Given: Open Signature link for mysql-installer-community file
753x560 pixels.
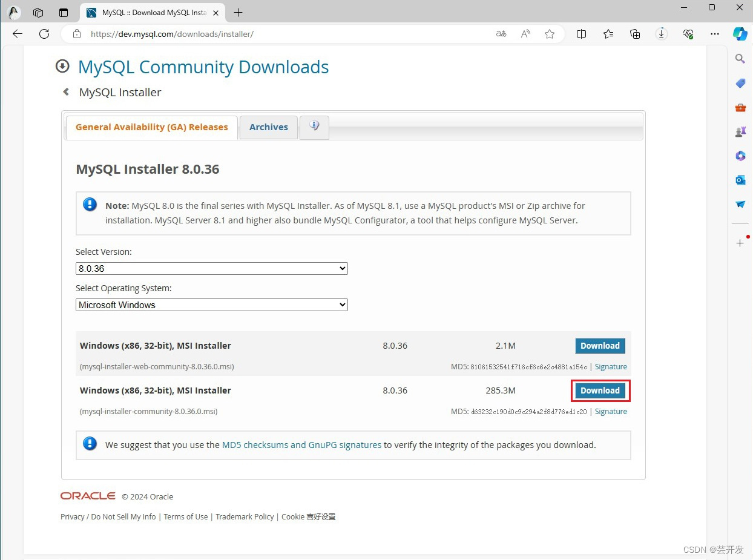Looking at the screenshot, I should (611, 412).
